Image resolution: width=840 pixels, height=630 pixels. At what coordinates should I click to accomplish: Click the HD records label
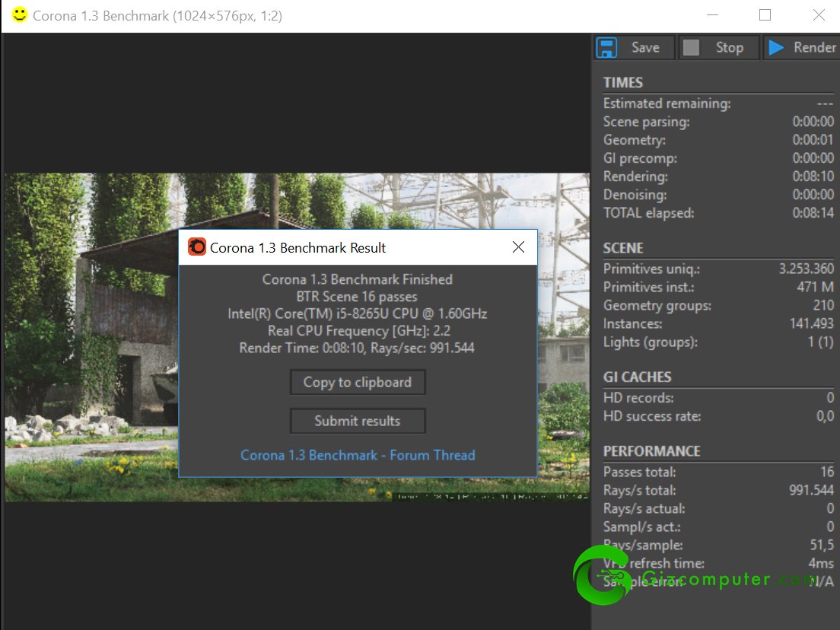pyautogui.click(x=638, y=398)
